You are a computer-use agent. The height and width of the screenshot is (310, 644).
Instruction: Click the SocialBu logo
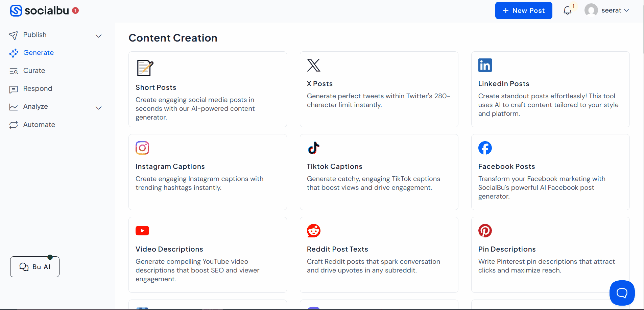tap(41, 10)
